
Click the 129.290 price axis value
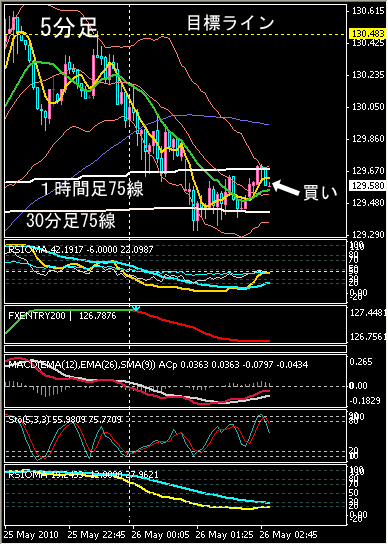click(368, 235)
